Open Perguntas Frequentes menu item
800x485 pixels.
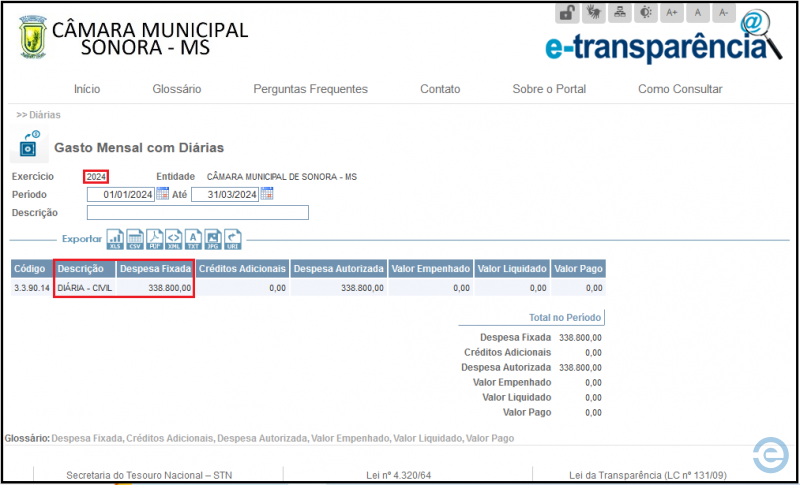coord(311,89)
